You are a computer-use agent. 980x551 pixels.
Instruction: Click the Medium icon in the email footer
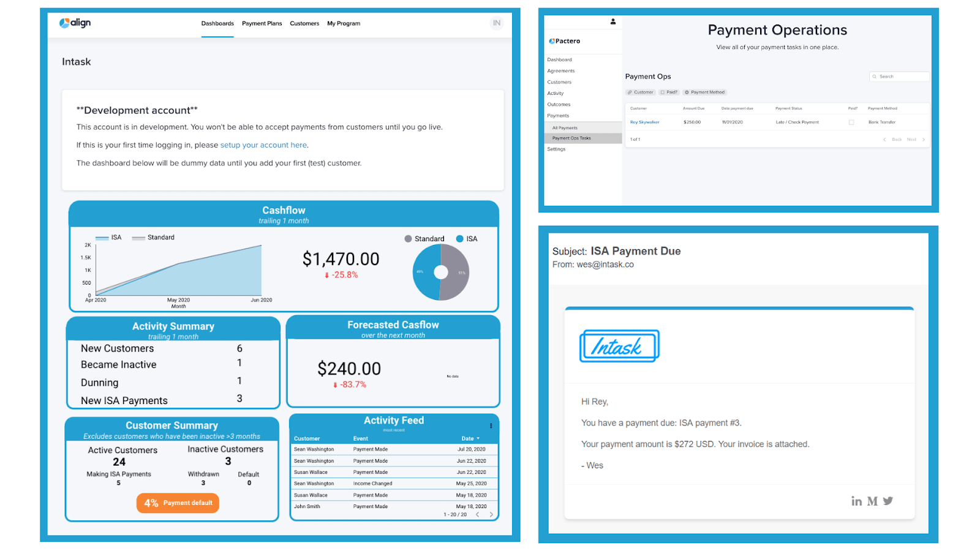(x=872, y=501)
